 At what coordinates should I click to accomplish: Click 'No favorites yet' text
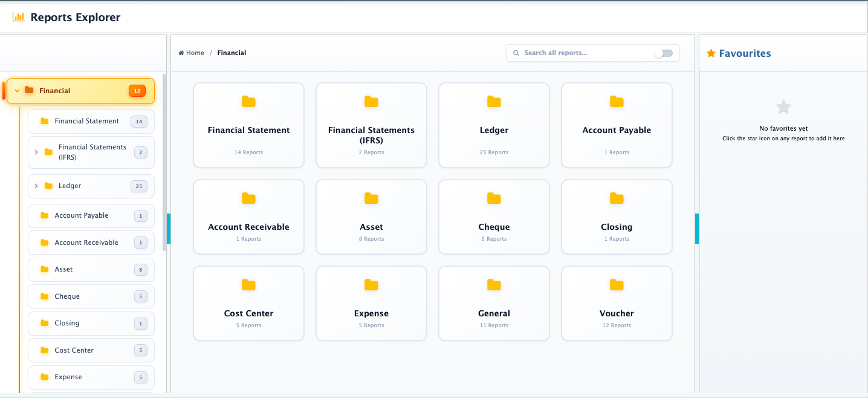click(x=783, y=128)
